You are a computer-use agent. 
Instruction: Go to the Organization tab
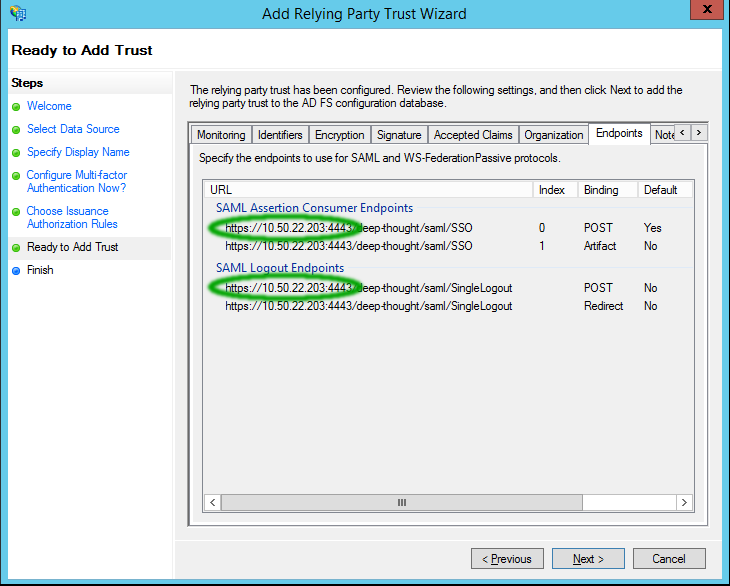[x=553, y=135]
